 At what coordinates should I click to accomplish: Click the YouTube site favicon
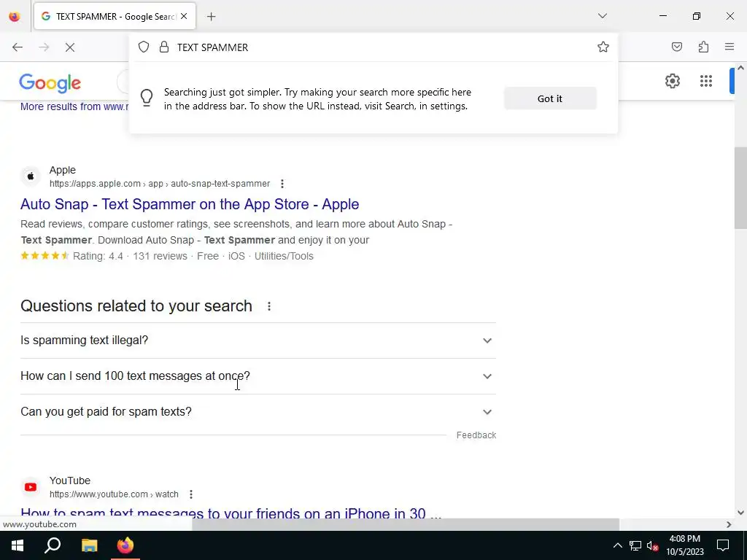tap(31, 487)
